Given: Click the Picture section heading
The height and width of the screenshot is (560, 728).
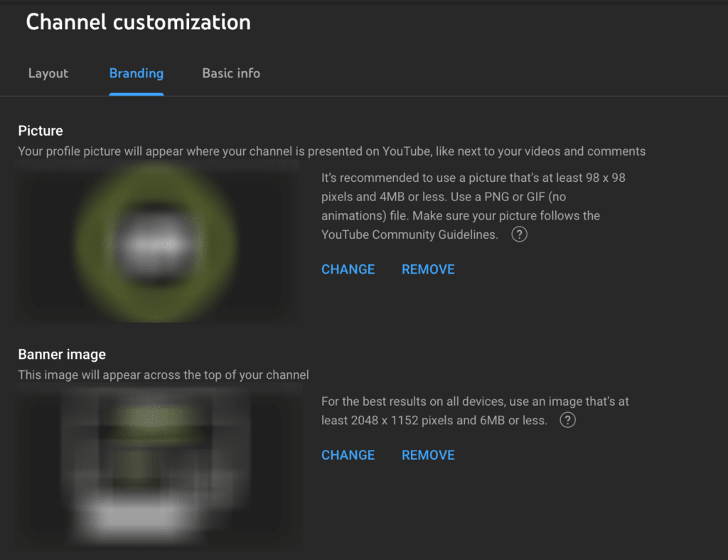Looking at the screenshot, I should [41, 131].
